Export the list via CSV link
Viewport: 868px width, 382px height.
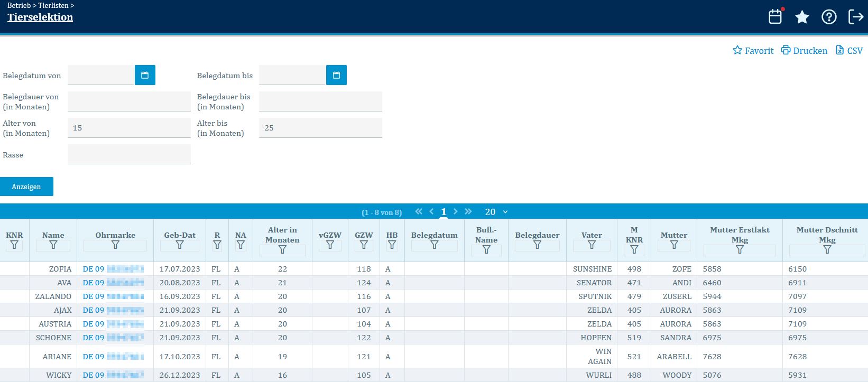[x=849, y=51]
